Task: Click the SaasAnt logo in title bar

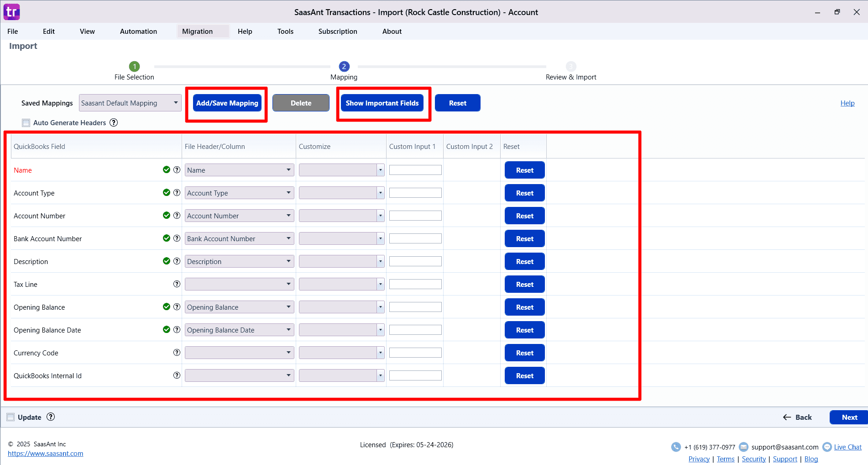Action: [x=11, y=12]
